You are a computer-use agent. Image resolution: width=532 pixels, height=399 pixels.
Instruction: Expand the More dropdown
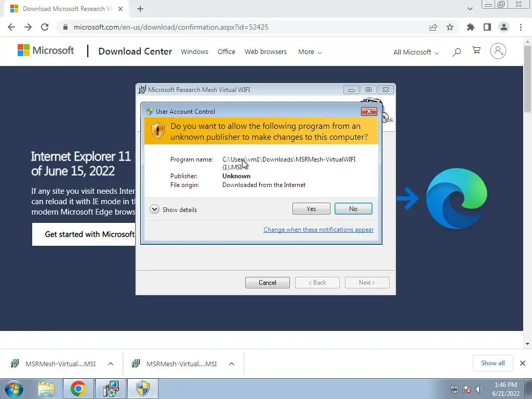[x=310, y=52]
